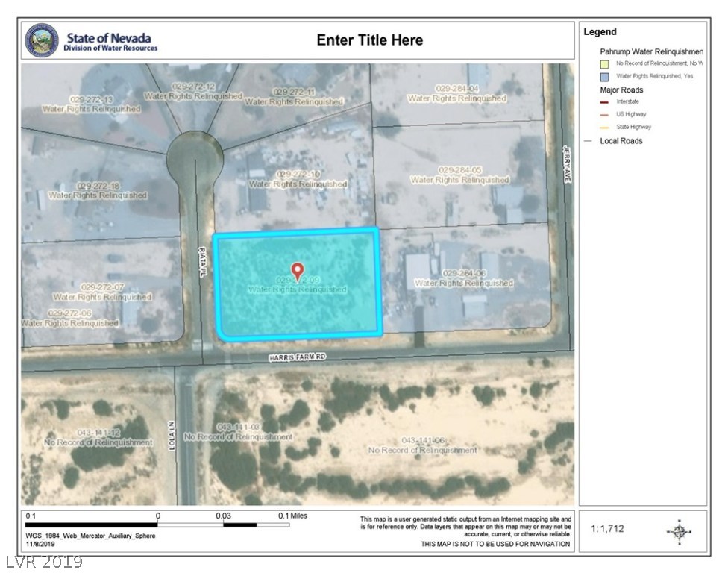Click parcel label 029-284-06
Viewport: 728px width, 573px height.
464,274
